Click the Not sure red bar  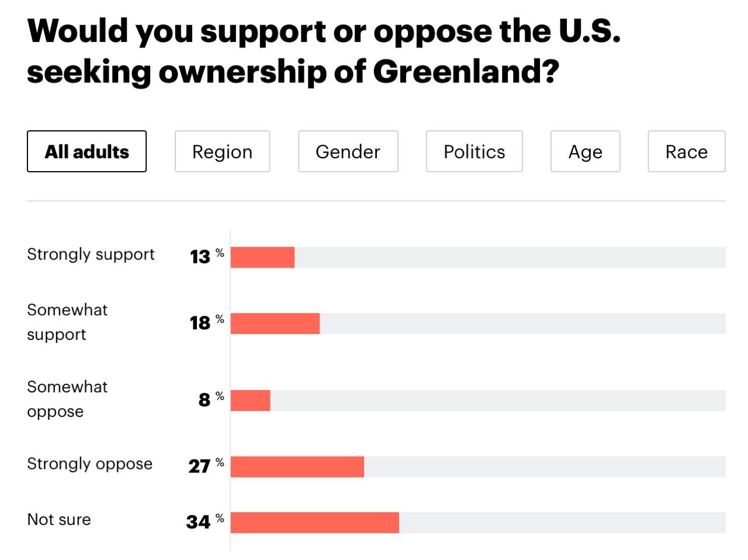[x=314, y=523]
